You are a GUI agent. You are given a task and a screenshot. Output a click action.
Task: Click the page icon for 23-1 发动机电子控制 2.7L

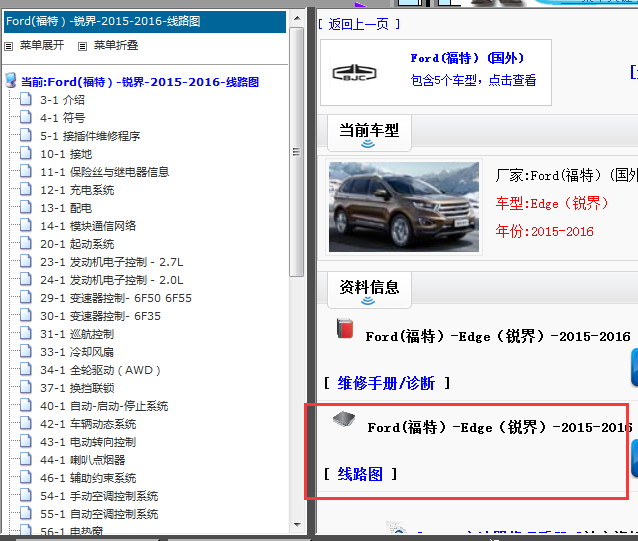(26, 262)
